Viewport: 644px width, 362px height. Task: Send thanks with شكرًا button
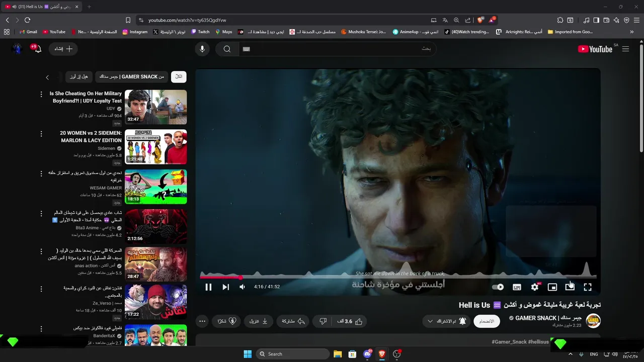(x=227, y=321)
